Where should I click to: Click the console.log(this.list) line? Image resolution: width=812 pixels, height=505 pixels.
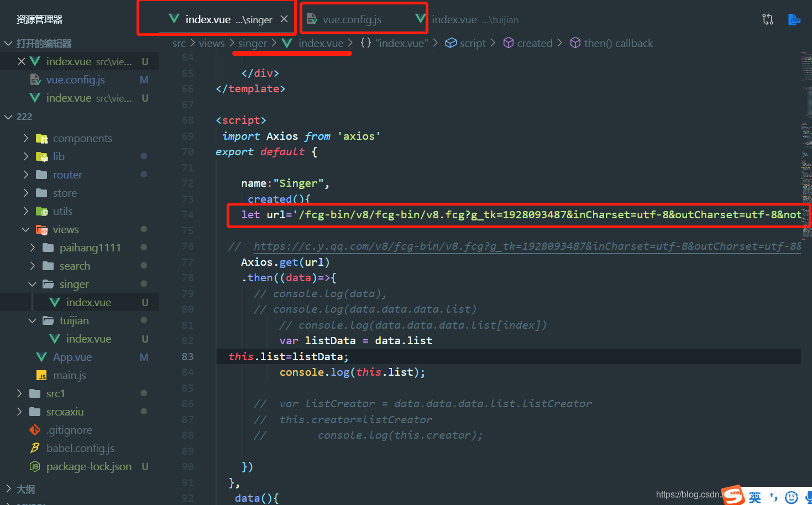point(352,372)
